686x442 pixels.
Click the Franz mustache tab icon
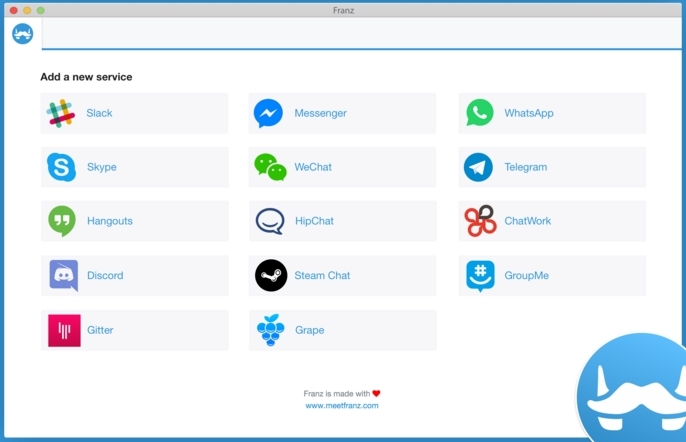[x=22, y=34]
